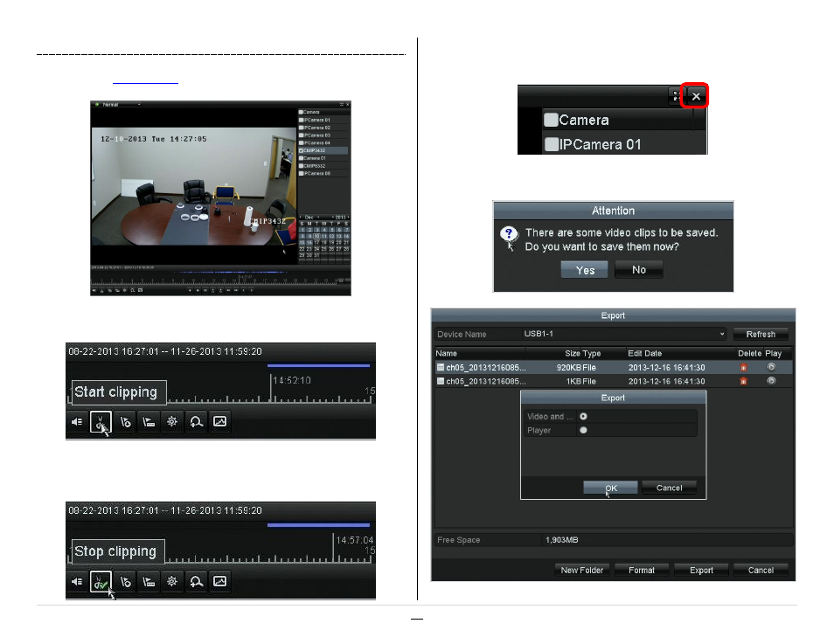Screen dimensions: 834x644
Task: Select day 10 in the playback calendar
Action: click(x=316, y=236)
